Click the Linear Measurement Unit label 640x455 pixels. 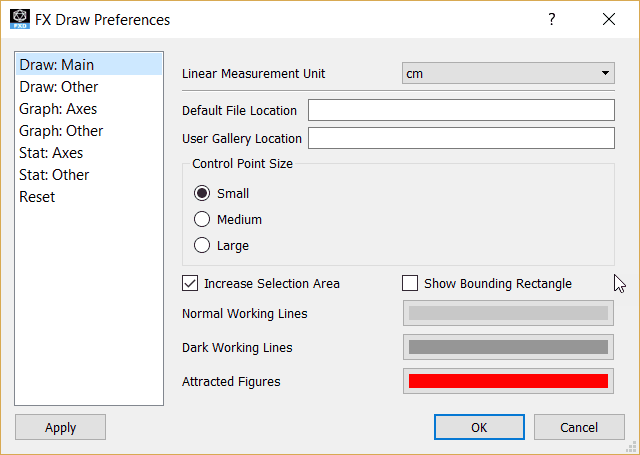(x=253, y=74)
